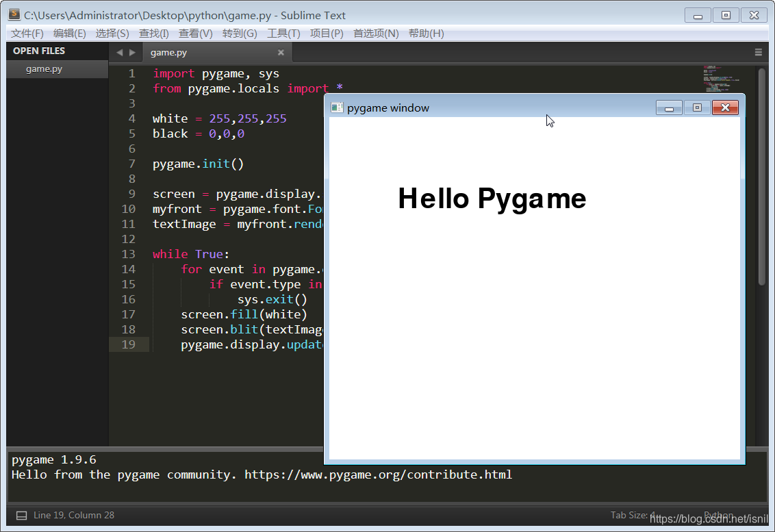Open the 查找(I) menu
Image resolution: width=775 pixels, height=532 pixels.
[x=154, y=33]
